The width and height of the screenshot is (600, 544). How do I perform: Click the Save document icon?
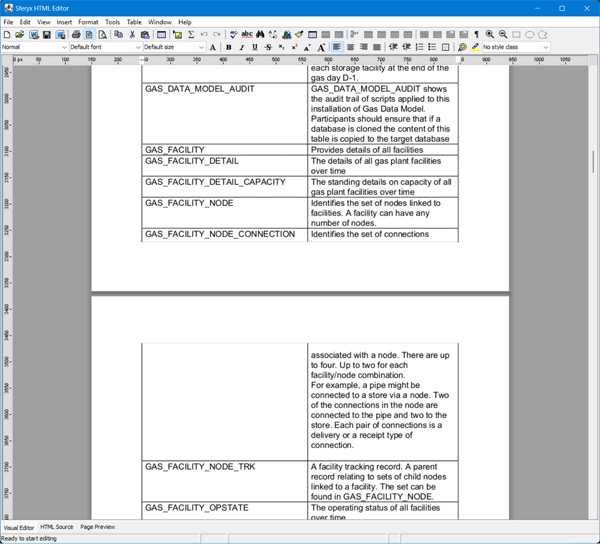tap(46, 35)
